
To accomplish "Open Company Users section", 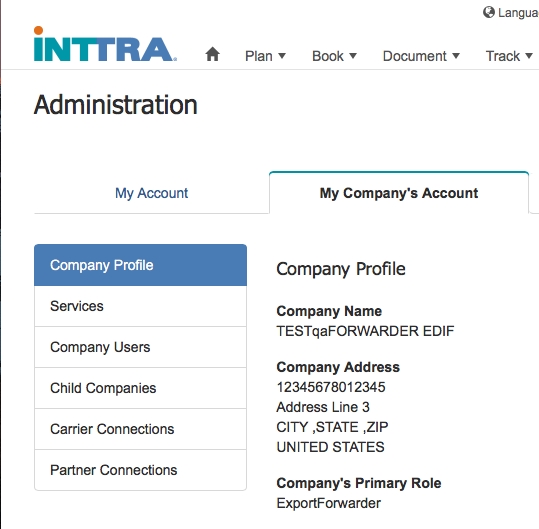I will 141,347.
